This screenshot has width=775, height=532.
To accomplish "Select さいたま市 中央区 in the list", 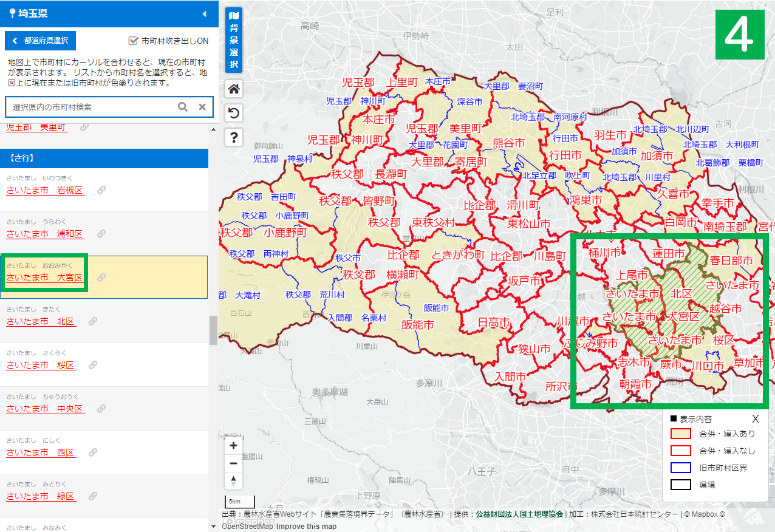I will tap(45, 409).
